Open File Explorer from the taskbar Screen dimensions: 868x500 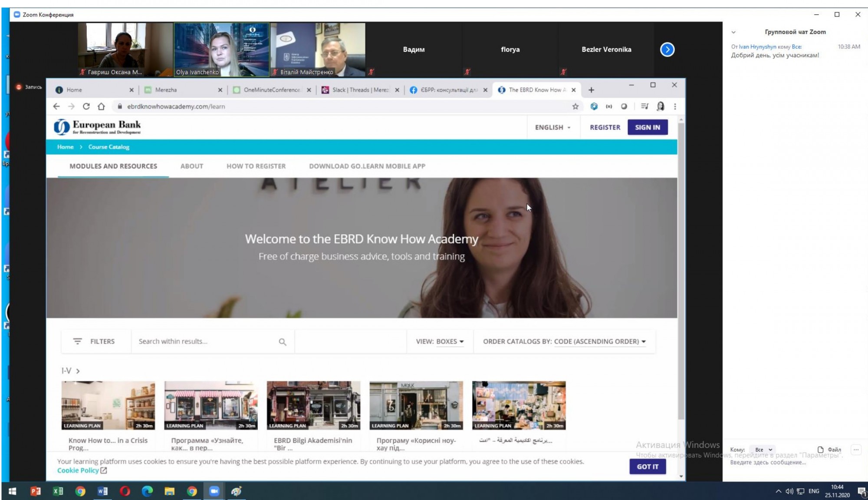[169, 491]
